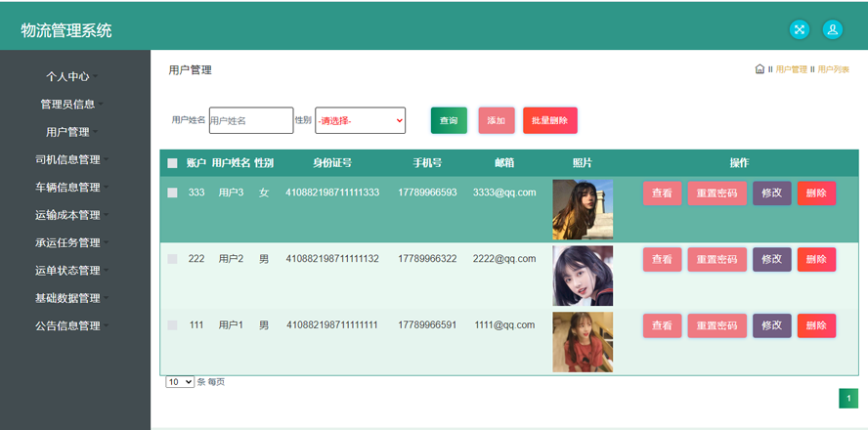Image resolution: width=868 pixels, height=430 pixels.
Task: Click the 物流管理系统 title
Action: tap(66, 30)
